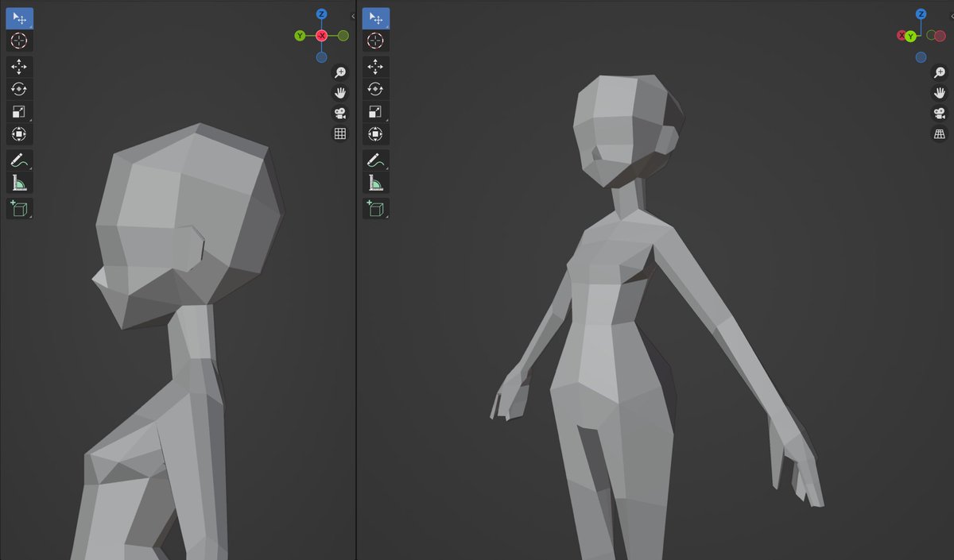The width and height of the screenshot is (954, 560).
Task: Activate the Transform tool in left viewport
Action: click(x=20, y=134)
